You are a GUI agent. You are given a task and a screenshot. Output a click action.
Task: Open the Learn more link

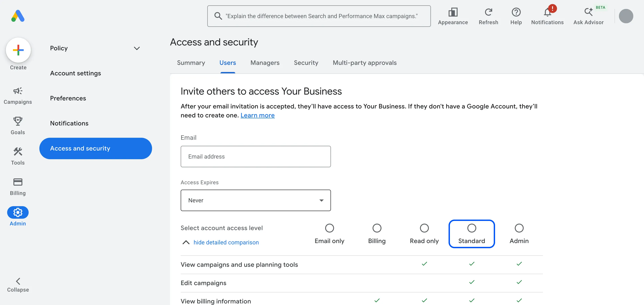click(257, 115)
